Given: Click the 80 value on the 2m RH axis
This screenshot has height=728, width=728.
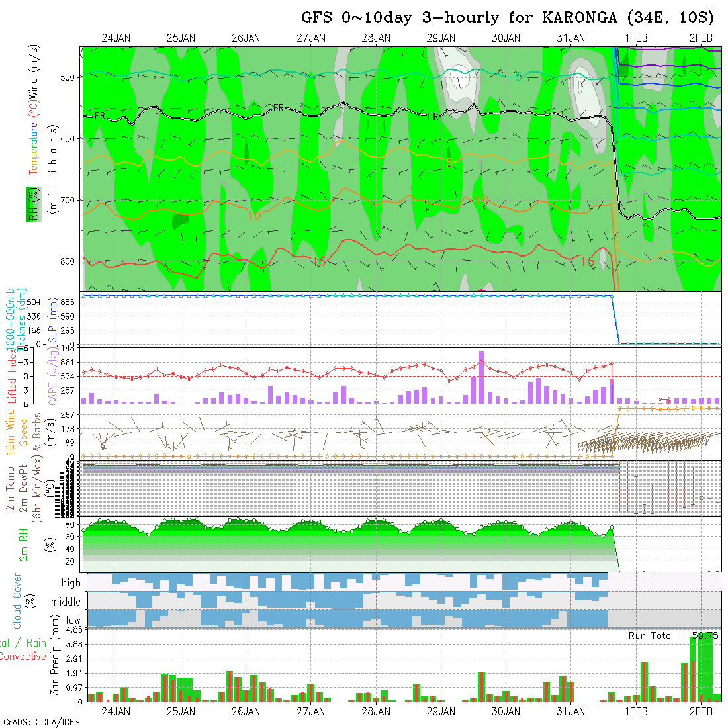Looking at the screenshot, I should tap(70, 525).
